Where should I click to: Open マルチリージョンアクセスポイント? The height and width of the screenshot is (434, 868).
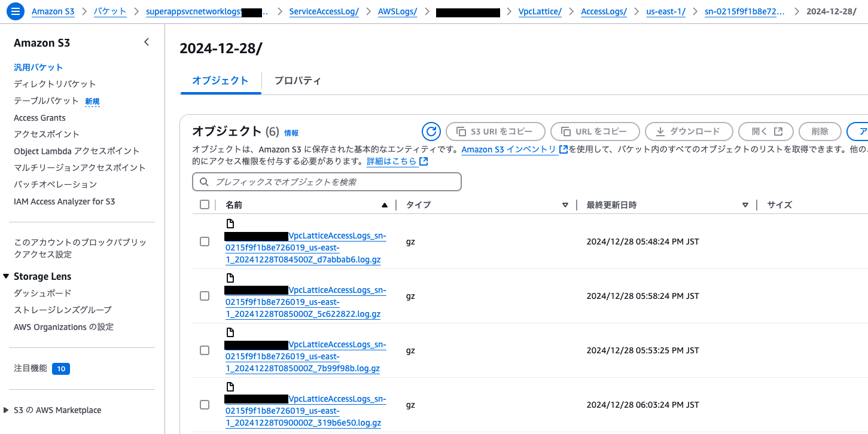80,167
